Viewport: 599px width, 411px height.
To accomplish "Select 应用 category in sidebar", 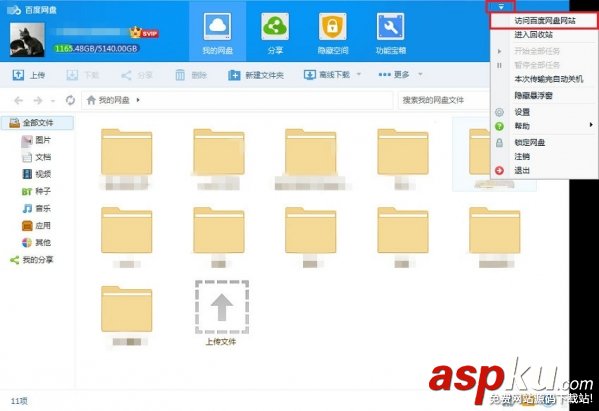I will click(36, 225).
